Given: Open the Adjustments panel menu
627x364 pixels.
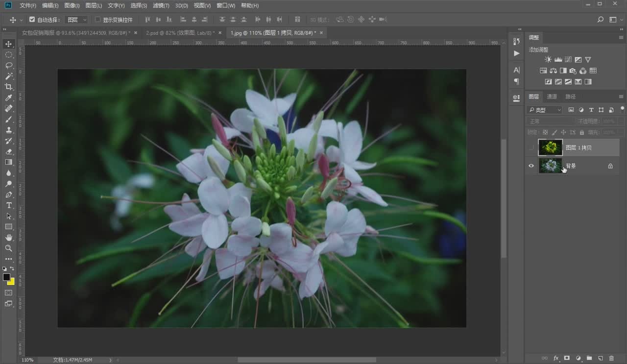Looking at the screenshot, I should 621,38.
